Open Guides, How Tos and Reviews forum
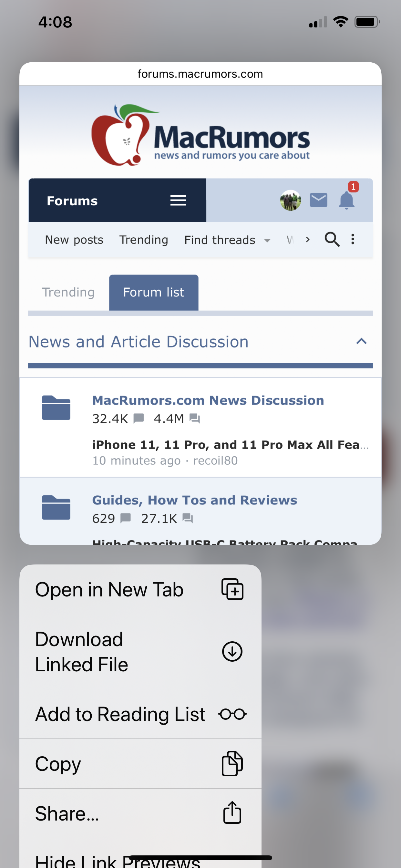Screen dimensions: 401x868 [194, 500]
